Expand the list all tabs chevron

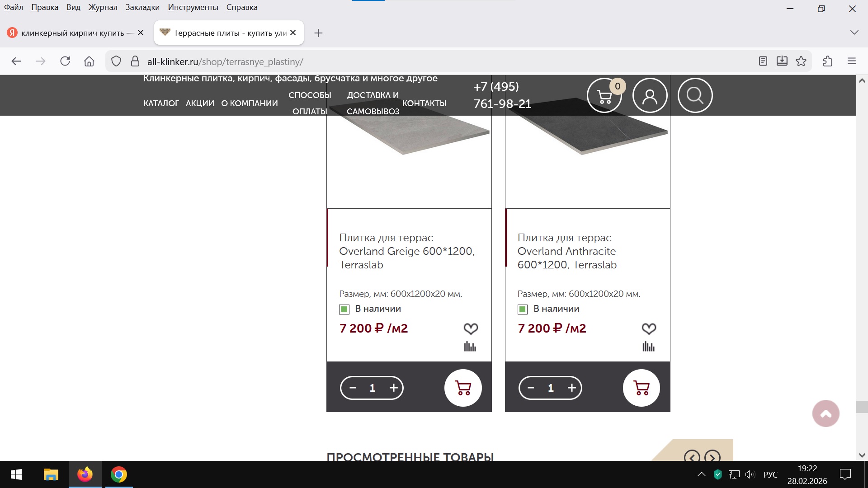[x=854, y=33]
